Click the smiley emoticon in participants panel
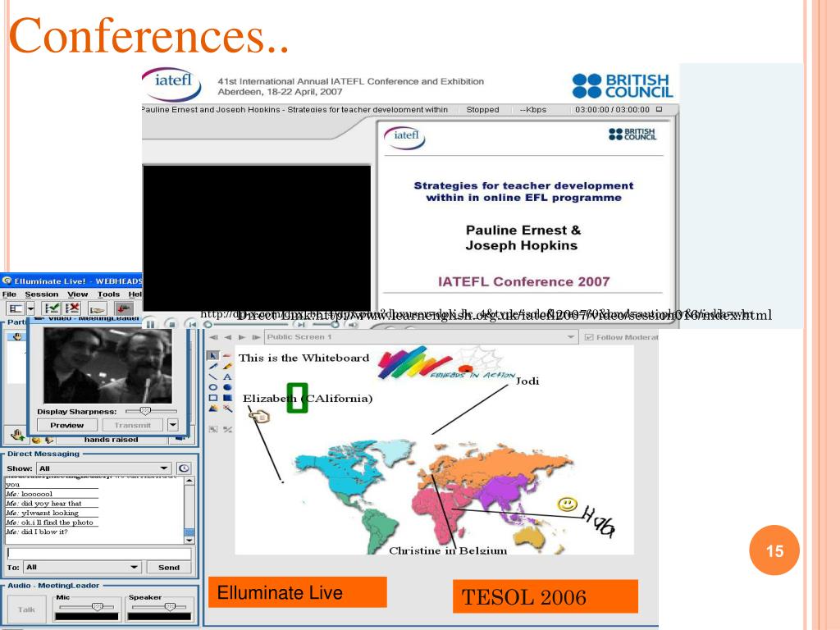Screen dimensions: 840x630 coord(36,440)
